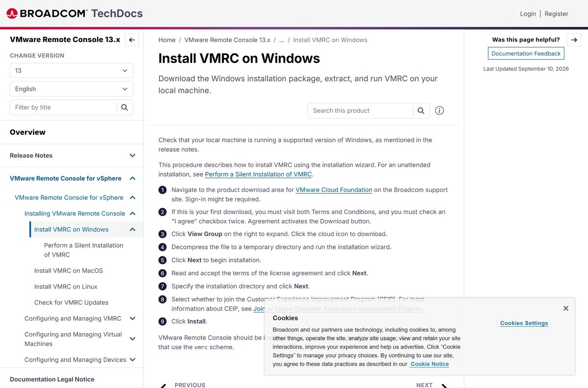This screenshot has height=388, width=588.
Task: Click the expand arrow beside page helpful
Action: pos(574,40)
